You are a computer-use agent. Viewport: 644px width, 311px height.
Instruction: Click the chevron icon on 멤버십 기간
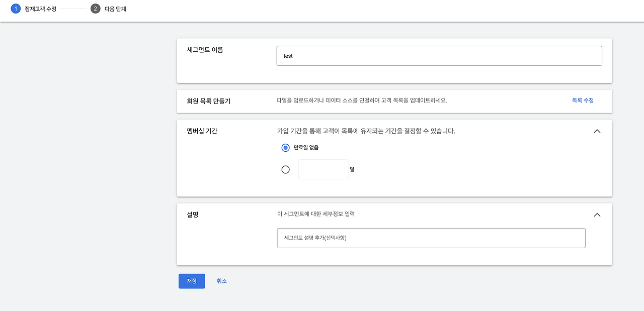coord(597,131)
